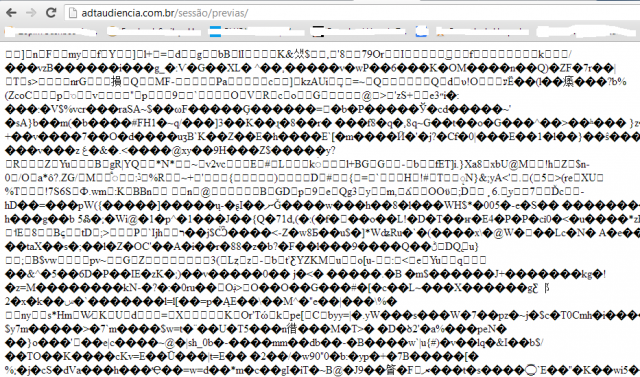
Task: Click the garbled line beginning hD
Action: (322, 205)
